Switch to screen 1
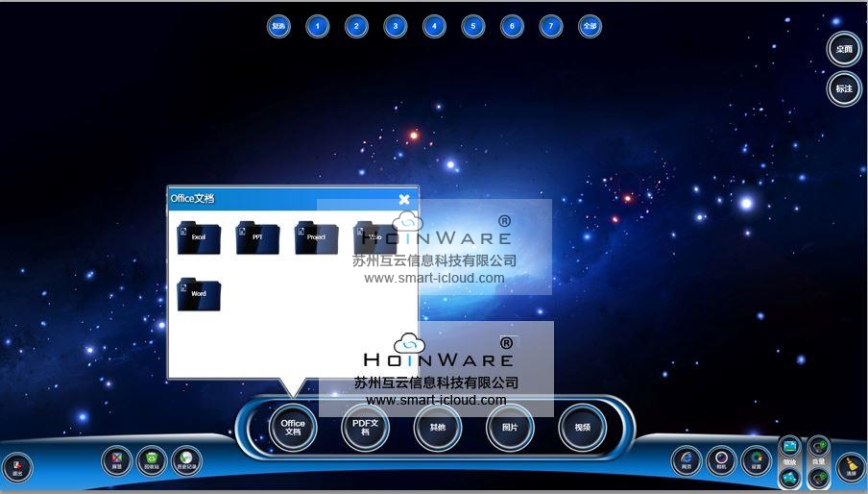The image size is (868, 494). click(317, 26)
